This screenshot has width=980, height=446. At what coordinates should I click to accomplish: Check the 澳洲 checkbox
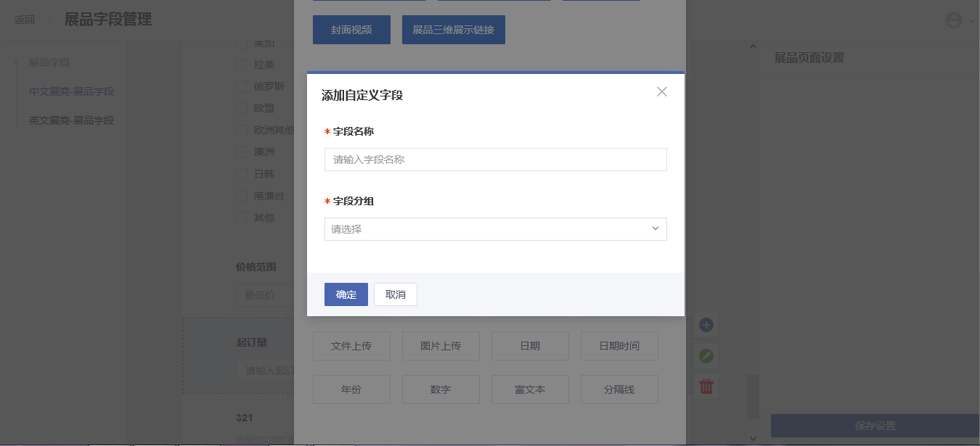tap(242, 152)
